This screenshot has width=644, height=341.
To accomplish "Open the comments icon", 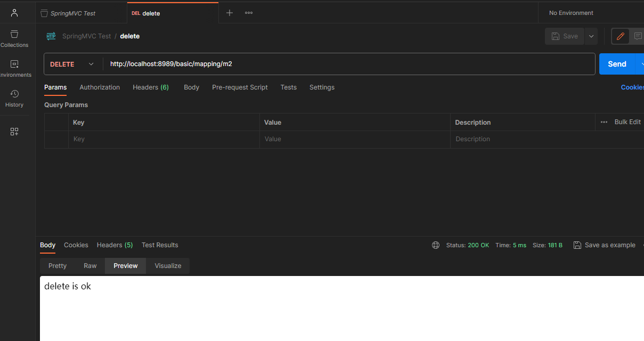I will [x=638, y=36].
